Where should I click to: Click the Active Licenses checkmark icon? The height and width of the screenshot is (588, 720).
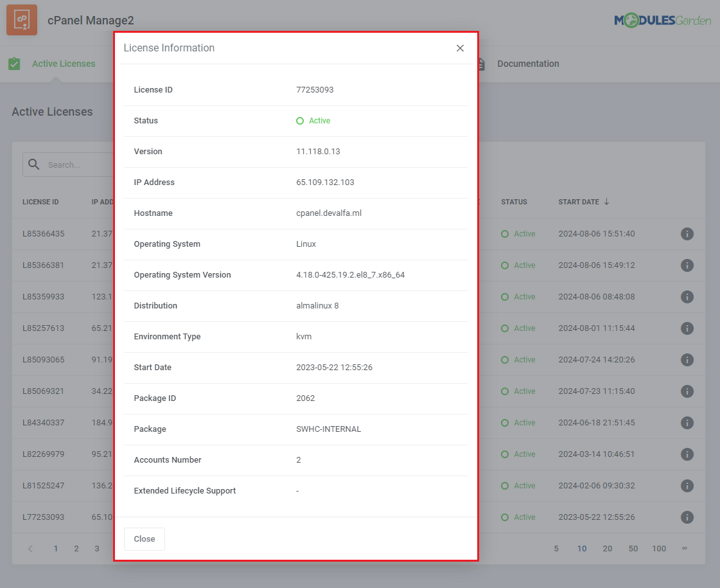tap(14, 64)
